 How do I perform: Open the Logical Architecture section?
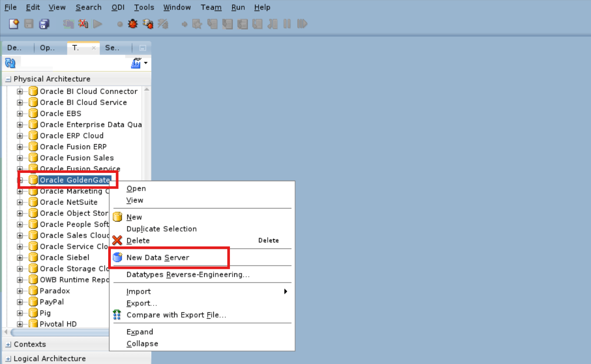(9, 358)
